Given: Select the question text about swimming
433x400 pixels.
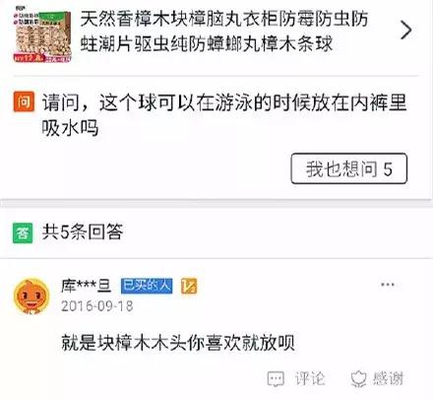Looking at the screenshot, I should [x=224, y=115].
